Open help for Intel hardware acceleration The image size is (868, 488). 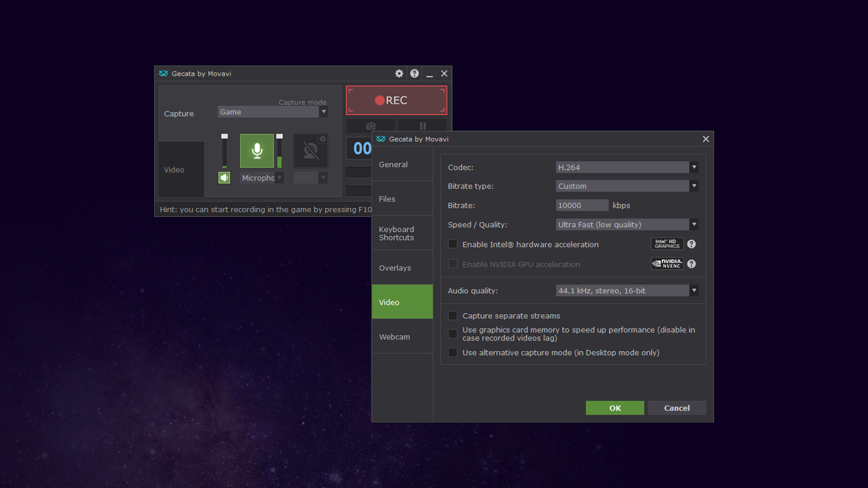click(691, 244)
